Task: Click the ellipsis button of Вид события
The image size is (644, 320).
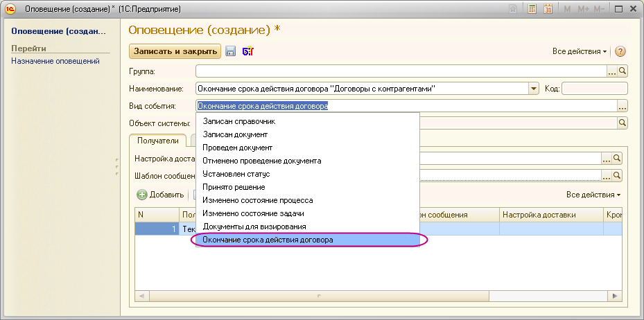Action: pyautogui.click(x=623, y=106)
